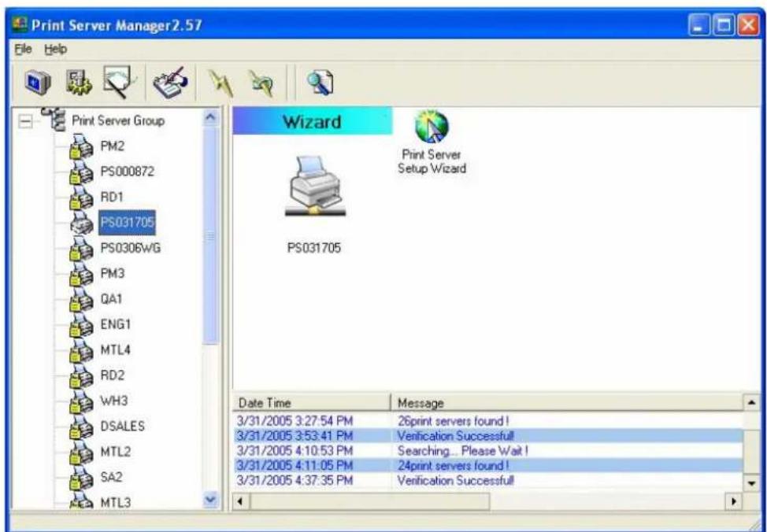The width and height of the screenshot is (767, 532).
Task: Select MTL4 in the server tree
Action: [115, 349]
